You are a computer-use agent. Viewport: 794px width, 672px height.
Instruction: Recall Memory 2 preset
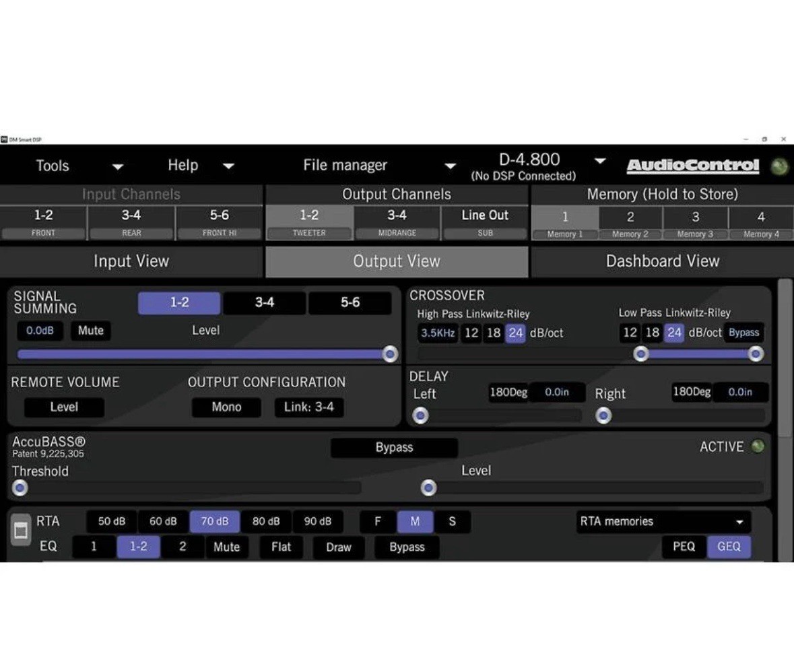click(630, 224)
